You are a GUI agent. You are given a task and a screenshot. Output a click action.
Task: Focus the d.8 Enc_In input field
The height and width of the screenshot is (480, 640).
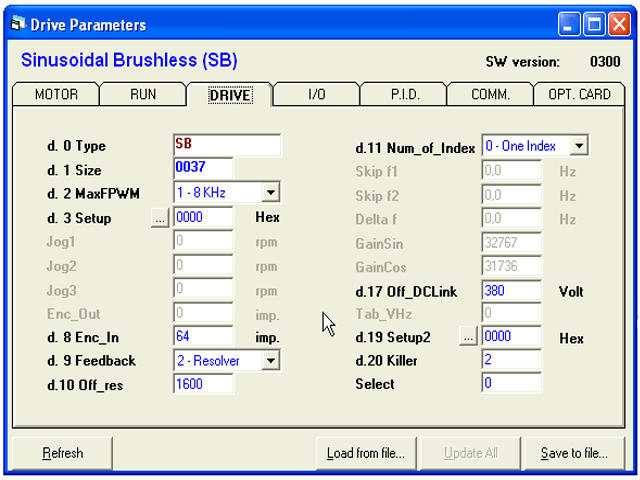[x=203, y=337]
